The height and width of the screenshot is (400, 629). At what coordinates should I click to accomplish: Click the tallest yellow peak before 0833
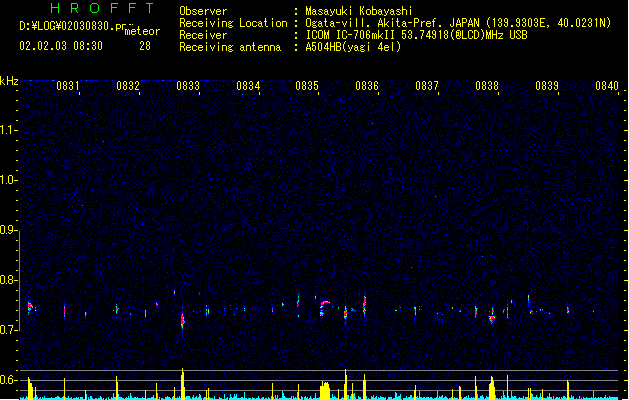(183, 384)
